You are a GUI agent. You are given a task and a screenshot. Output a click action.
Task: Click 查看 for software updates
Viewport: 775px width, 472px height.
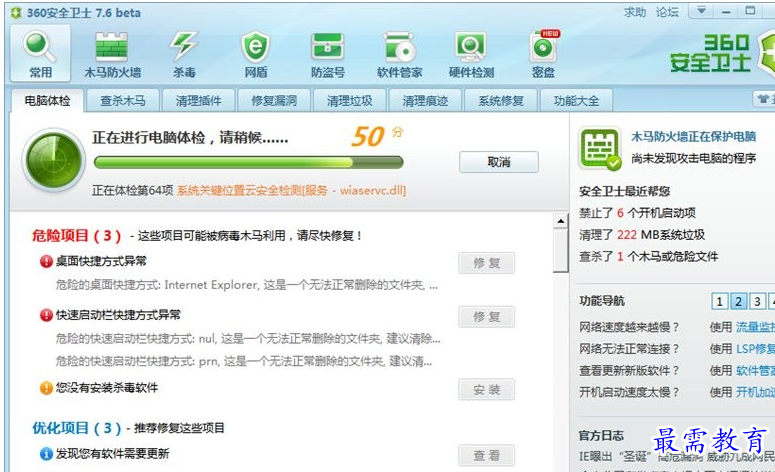(x=486, y=455)
